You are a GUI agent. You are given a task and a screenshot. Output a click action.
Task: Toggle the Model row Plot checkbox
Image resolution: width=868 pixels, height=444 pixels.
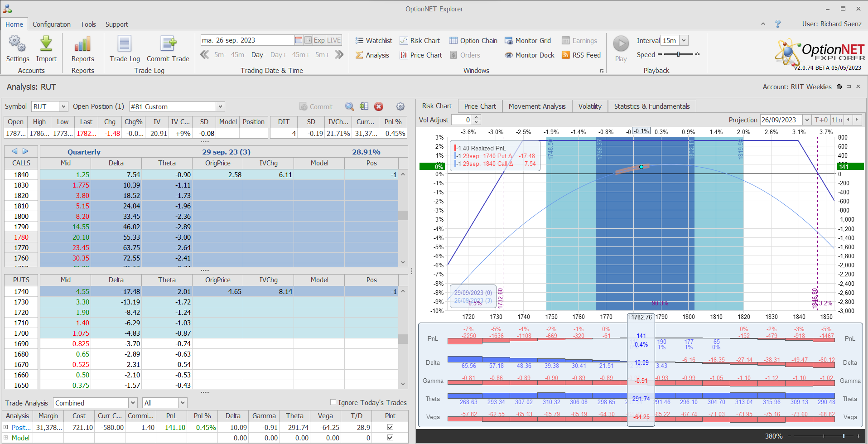pos(390,438)
